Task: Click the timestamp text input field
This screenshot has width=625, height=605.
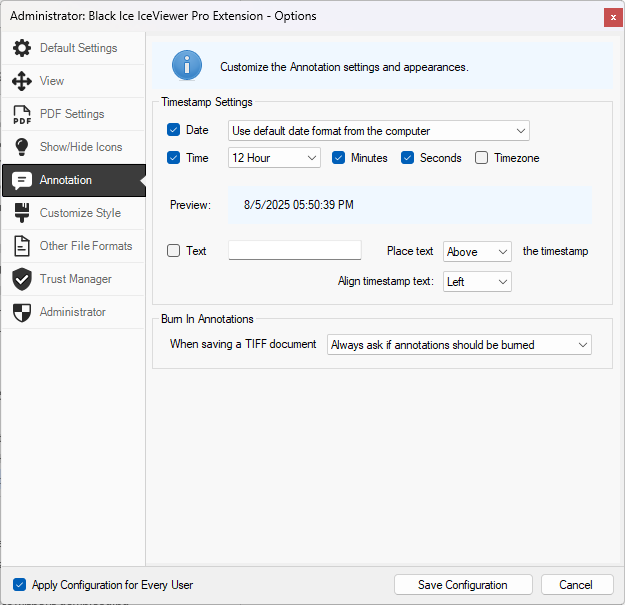Action: click(295, 250)
